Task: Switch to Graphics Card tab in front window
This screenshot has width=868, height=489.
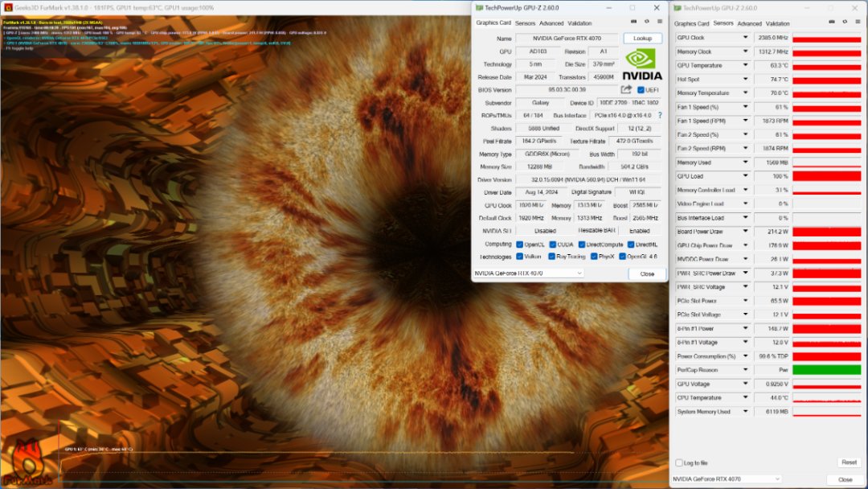Action: (x=493, y=23)
